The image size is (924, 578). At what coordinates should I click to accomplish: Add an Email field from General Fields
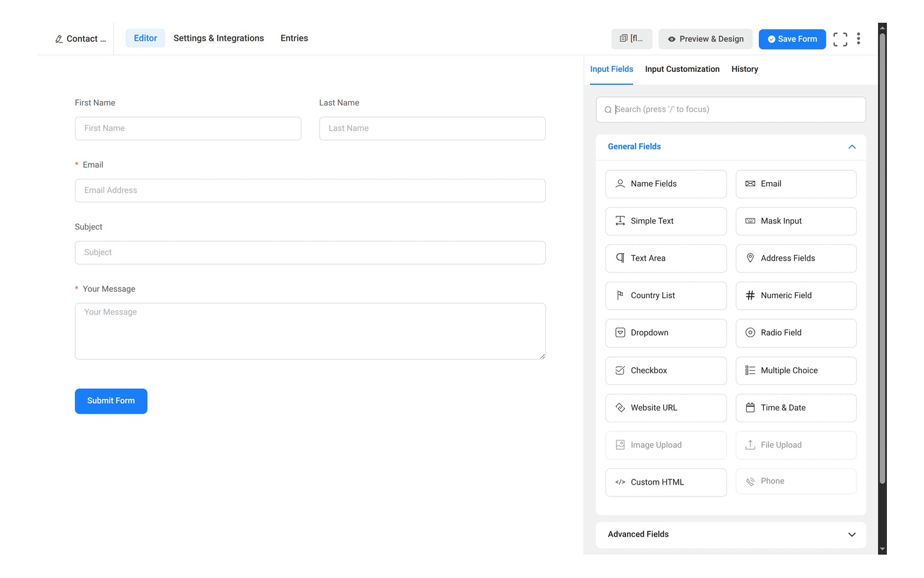(x=796, y=184)
